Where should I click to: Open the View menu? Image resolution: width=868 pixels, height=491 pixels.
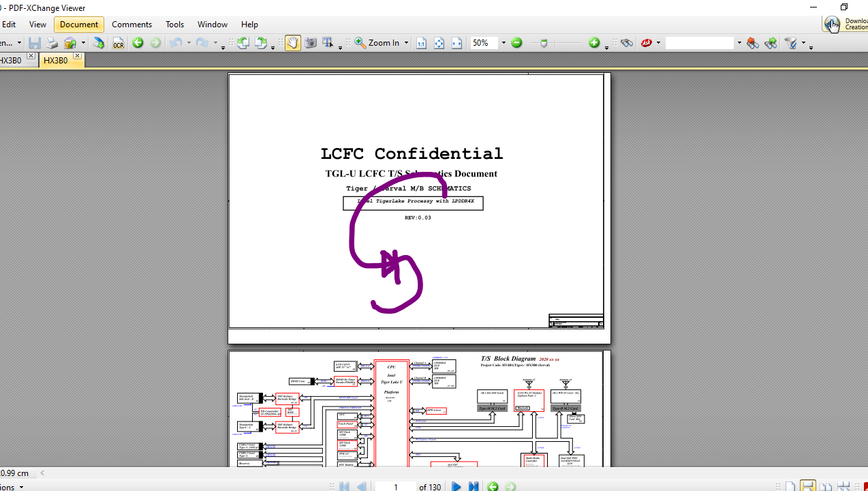(37, 24)
